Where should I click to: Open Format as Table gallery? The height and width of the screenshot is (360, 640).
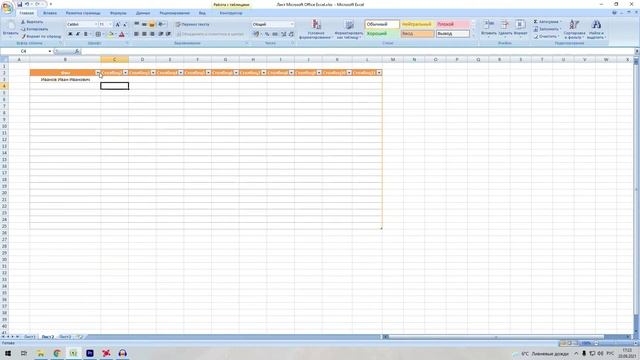(x=349, y=29)
